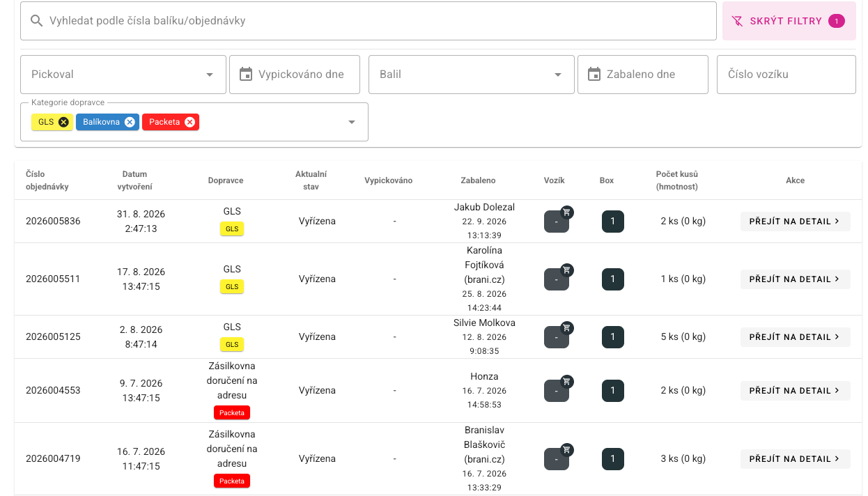Click packer name Jakub Dolezal

click(x=484, y=208)
